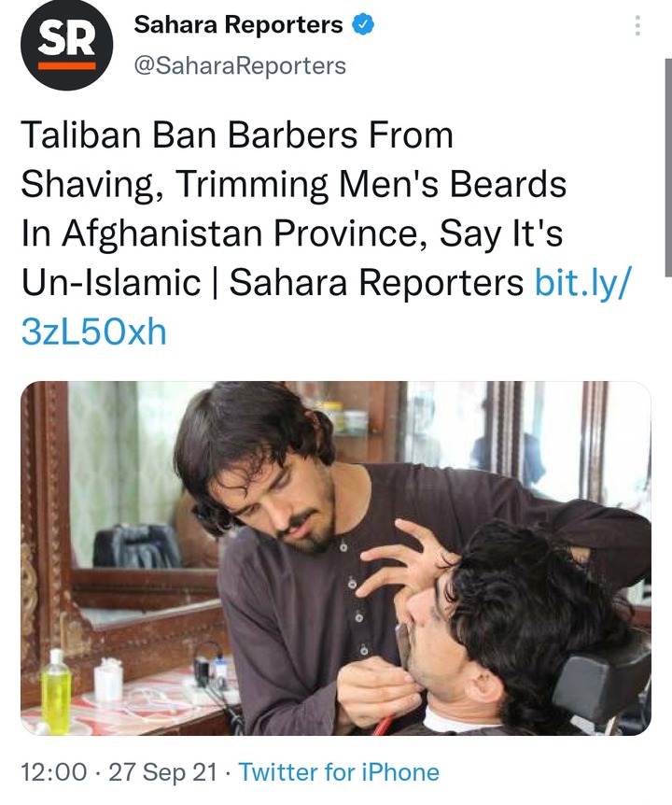This screenshot has height=805, width=672.
Task: Click the Twitter for iPhone source label
Action: [x=339, y=772]
